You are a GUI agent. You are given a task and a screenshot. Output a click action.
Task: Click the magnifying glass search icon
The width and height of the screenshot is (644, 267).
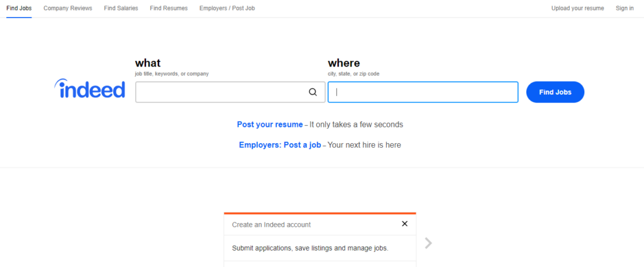click(x=313, y=92)
